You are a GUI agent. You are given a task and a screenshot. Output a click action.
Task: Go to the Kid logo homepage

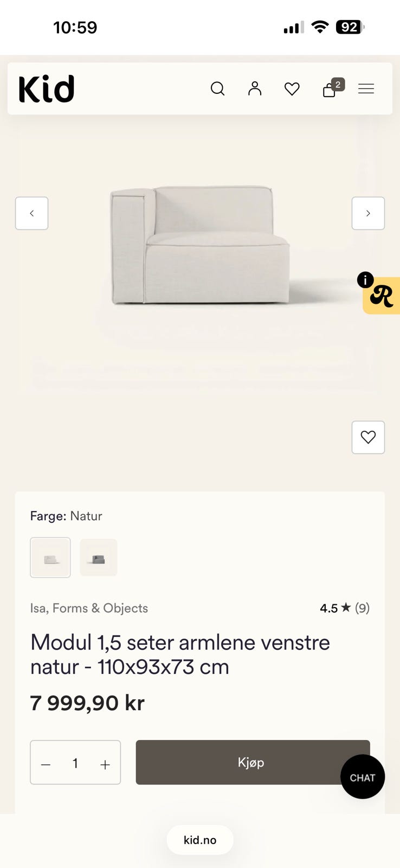tap(47, 89)
